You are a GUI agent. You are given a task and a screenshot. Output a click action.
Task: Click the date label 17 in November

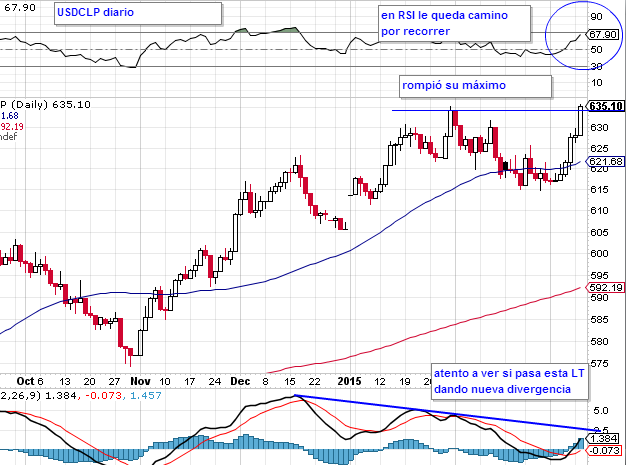(x=190, y=382)
